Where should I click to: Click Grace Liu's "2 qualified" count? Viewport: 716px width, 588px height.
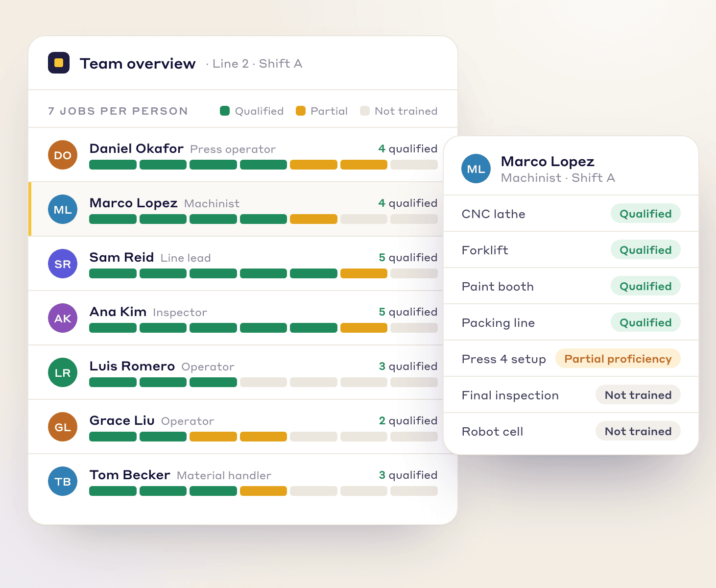coord(408,420)
